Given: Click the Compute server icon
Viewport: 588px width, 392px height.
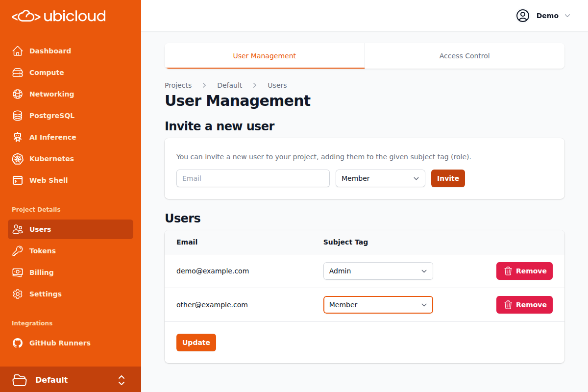Looking at the screenshot, I should coord(18,73).
